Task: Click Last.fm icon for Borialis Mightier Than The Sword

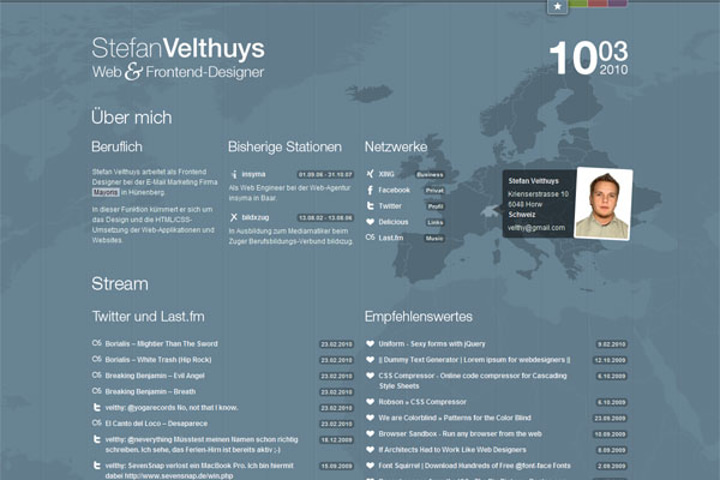Action: (x=96, y=343)
